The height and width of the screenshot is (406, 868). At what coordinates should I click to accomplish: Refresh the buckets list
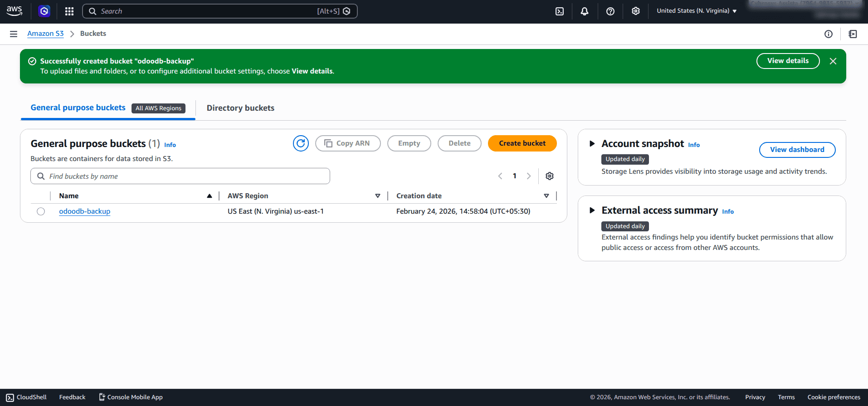(x=301, y=143)
